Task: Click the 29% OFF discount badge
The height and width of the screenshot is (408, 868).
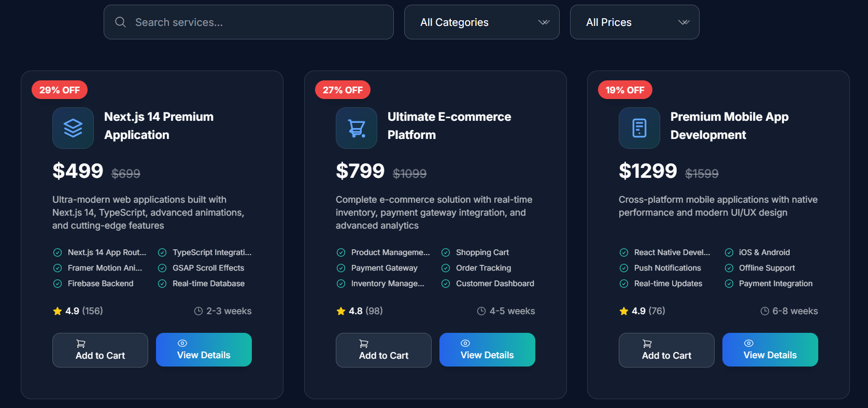Action: click(x=60, y=90)
